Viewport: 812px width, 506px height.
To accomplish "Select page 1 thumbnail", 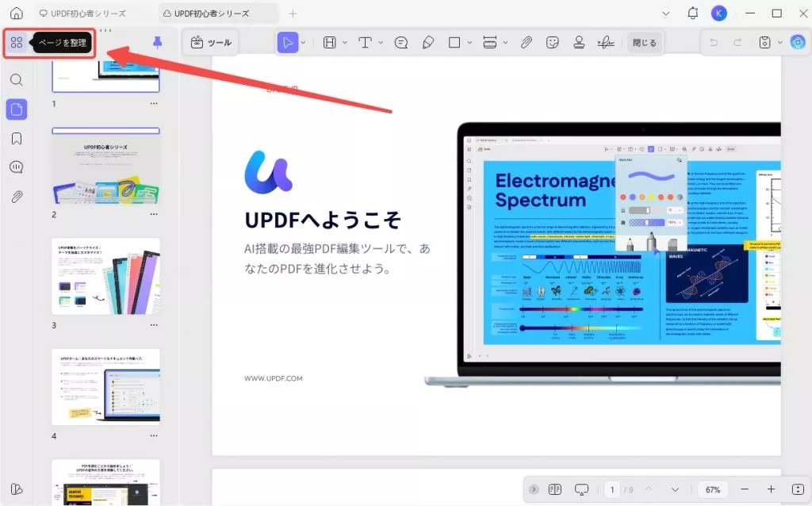I will coord(105,75).
